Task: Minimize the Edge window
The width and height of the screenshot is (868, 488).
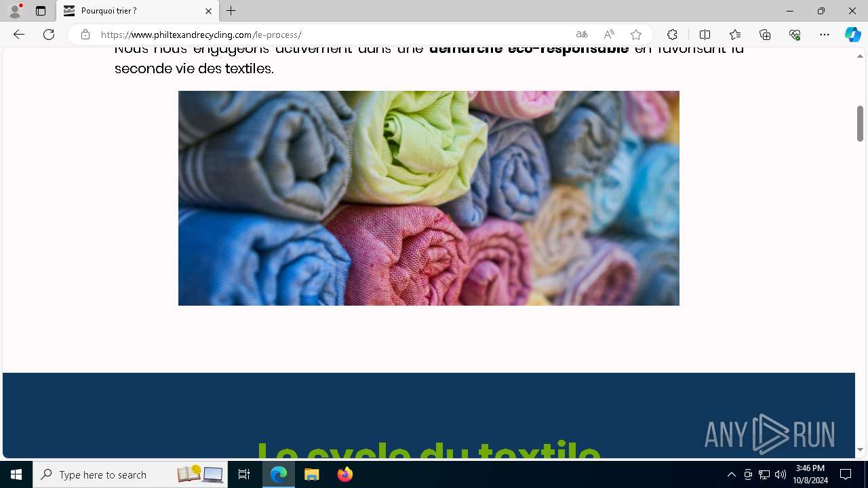Action: tap(790, 11)
